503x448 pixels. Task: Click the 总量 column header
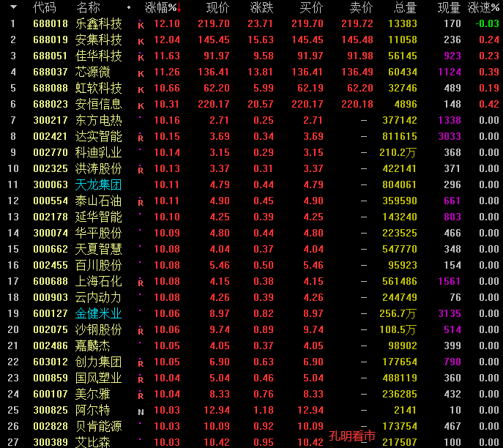coord(405,7)
